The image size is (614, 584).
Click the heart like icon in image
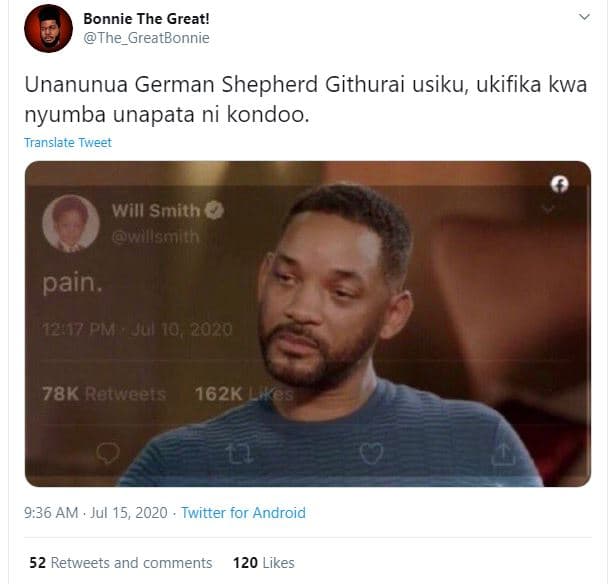point(371,454)
